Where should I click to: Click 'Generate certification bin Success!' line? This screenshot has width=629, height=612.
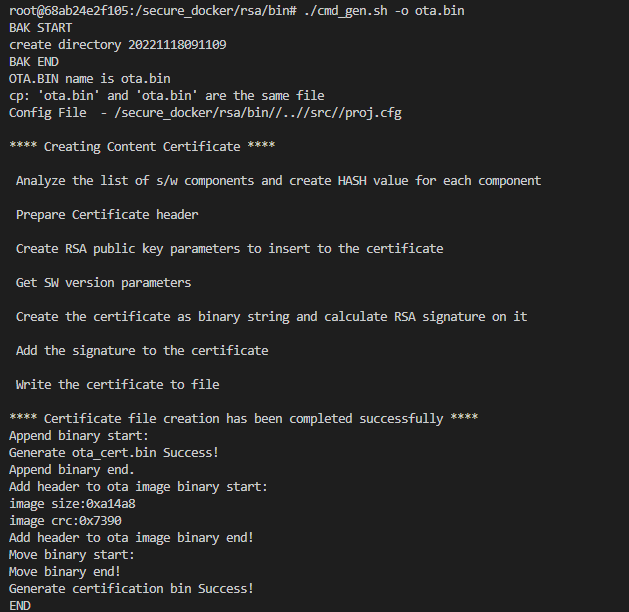click(x=131, y=589)
